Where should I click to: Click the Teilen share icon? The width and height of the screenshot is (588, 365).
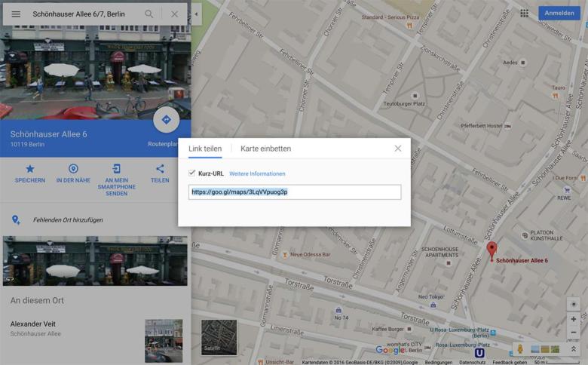coord(160,169)
